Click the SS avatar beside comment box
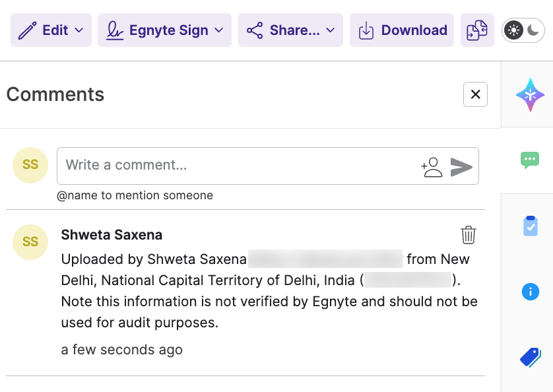This screenshot has width=553, height=392. (30, 165)
